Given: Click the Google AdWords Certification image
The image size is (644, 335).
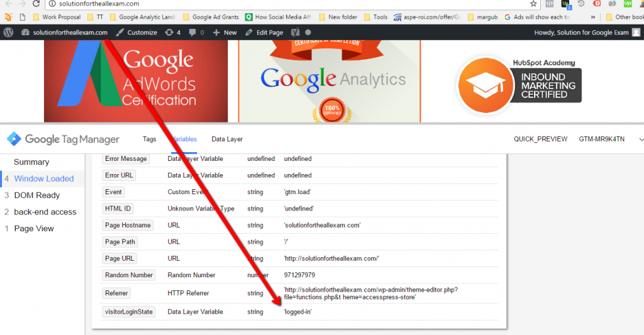Looking at the screenshot, I should tap(136, 81).
